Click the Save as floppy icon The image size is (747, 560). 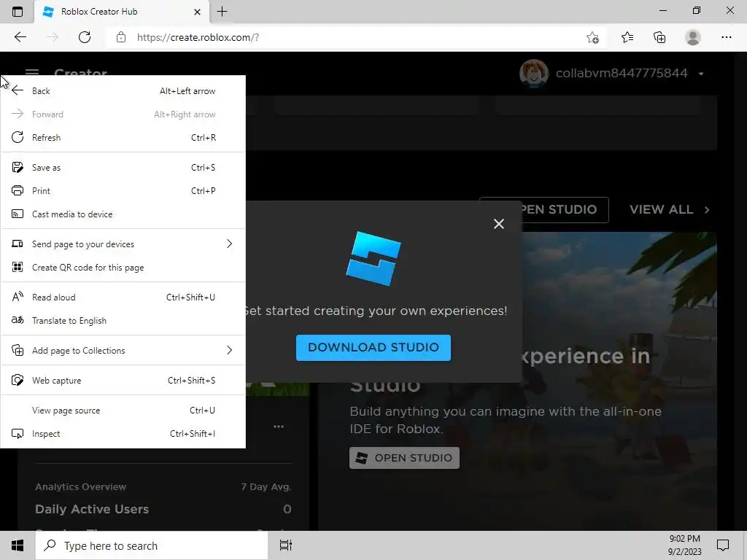pos(18,167)
